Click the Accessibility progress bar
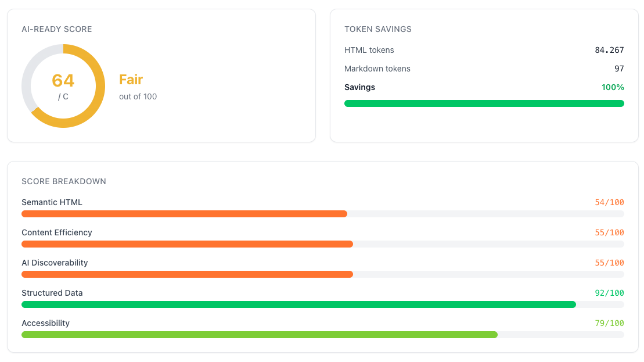644x362 pixels. pyautogui.click(x=323, y=335)
